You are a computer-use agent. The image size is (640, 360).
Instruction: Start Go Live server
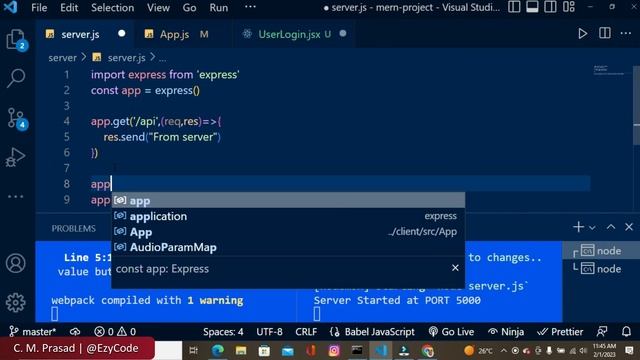(x=451, y=332)
